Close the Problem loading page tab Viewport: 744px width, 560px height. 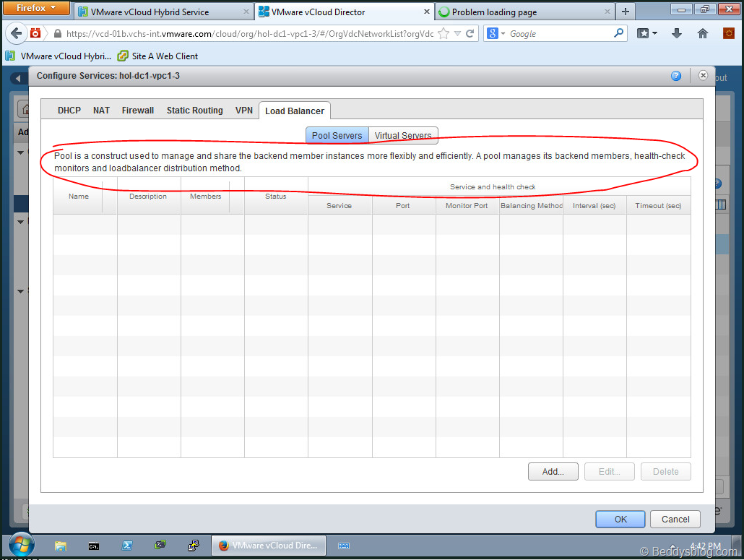(x=607, y=12)
